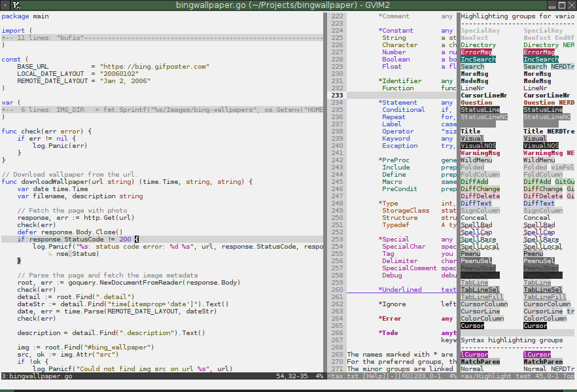Click the 'Directory' entry followed by NER

point(541,45)
